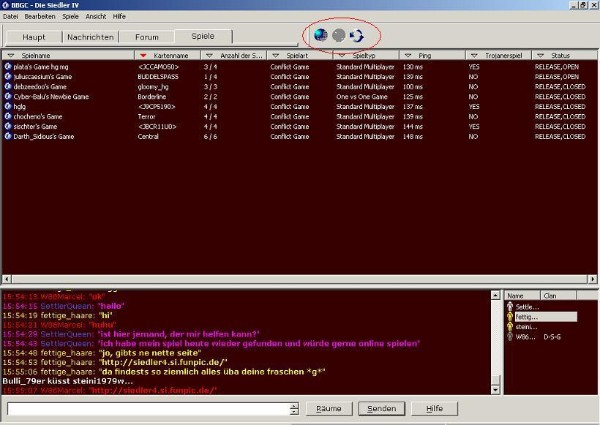600x425 pixels.
Task: Click the Senden button
Action: tap(382, 409)
